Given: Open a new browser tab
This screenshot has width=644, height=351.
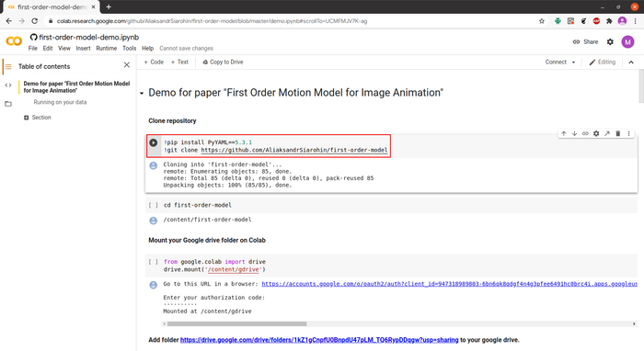Looking at the screenshot, I should [x=109, y=7].
